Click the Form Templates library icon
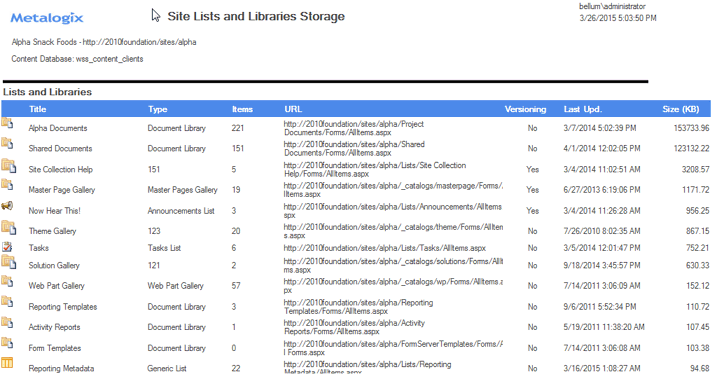Image resolution: width=717 pixels, height=379 pixels. click(x=7, y=343)
